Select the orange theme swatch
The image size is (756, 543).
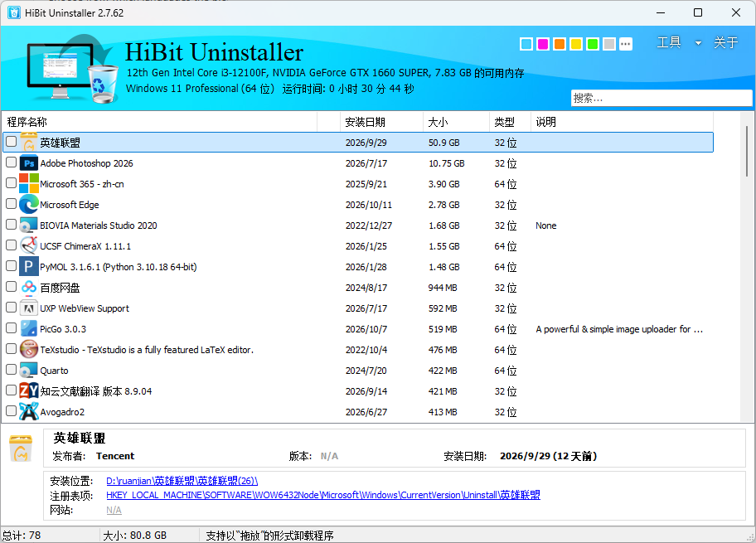(560, 44)
